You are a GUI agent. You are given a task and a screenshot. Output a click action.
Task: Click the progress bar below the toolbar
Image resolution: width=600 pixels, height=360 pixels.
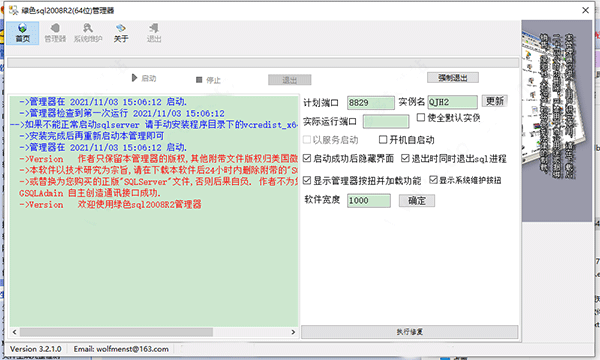263,63
